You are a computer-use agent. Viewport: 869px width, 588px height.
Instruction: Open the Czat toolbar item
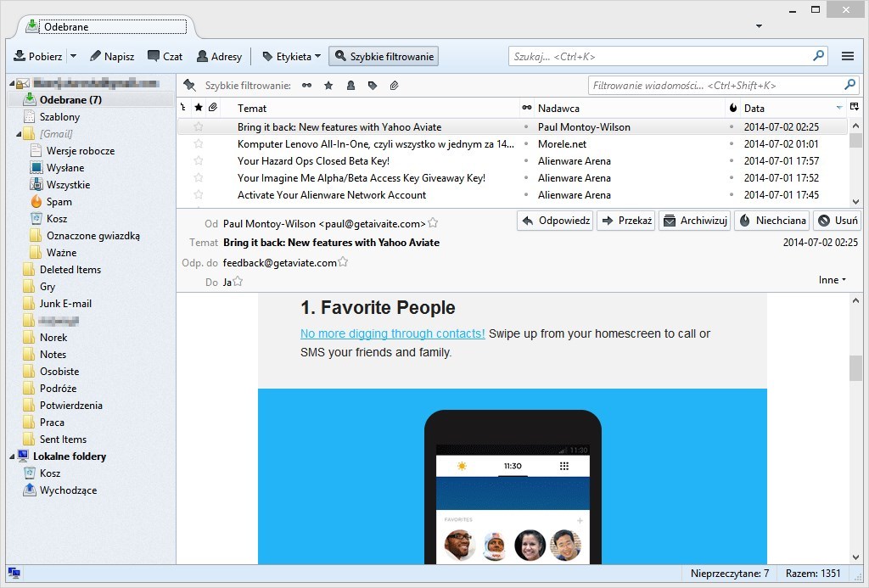click(165, 56)
